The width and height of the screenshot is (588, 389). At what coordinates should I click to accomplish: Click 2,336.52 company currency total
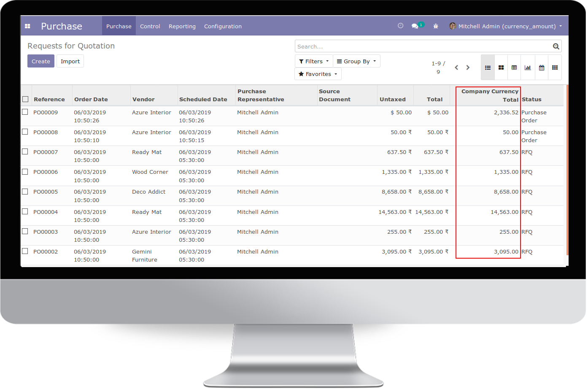pyautogui.click(x=506, y=112)
